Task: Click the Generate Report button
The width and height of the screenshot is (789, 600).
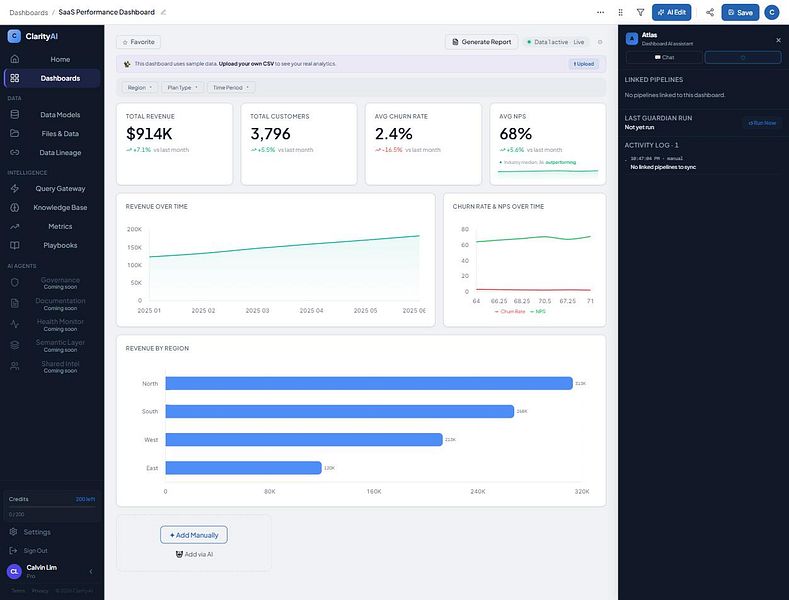Action: 482,42
